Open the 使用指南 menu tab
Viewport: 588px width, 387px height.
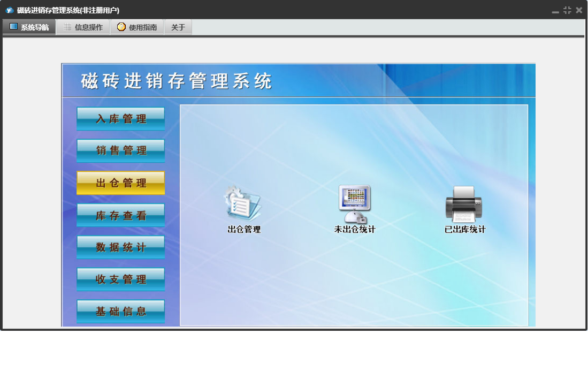(x=137, y=27)
